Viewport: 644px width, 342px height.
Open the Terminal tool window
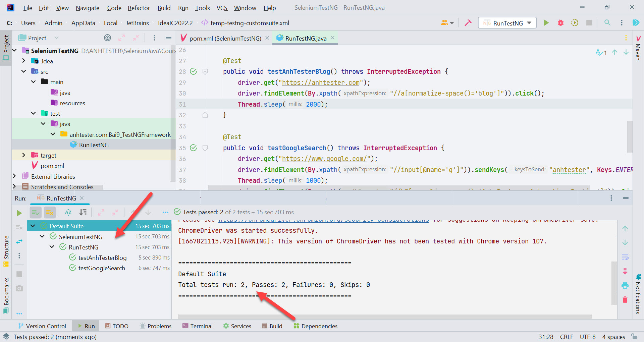coord(197,326)
